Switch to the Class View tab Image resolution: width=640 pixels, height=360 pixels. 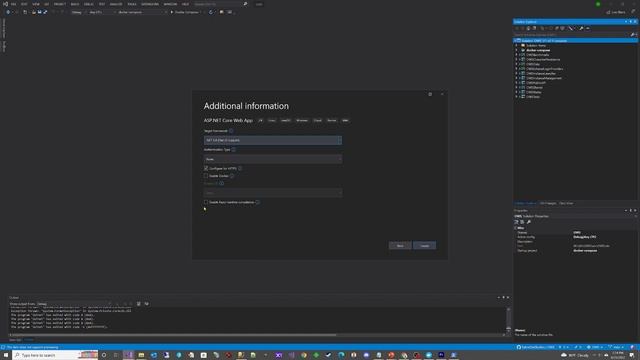[x=566, y=203]
